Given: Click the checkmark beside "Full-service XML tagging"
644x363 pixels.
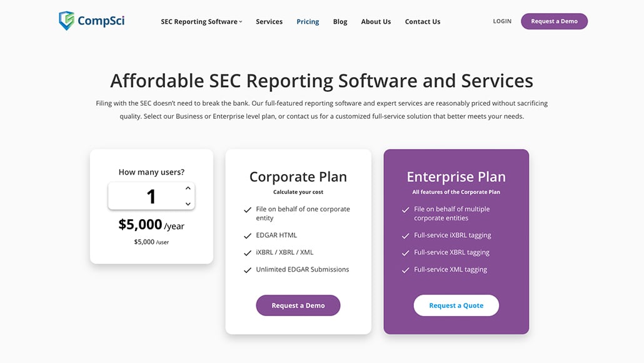Looking at the screenshot, I should 405,269.
